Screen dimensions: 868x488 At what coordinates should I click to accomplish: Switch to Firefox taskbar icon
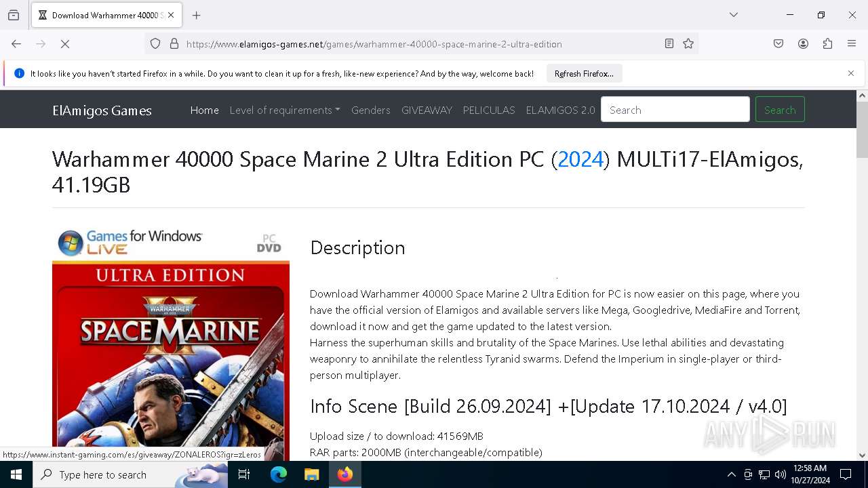pos(345,474)
